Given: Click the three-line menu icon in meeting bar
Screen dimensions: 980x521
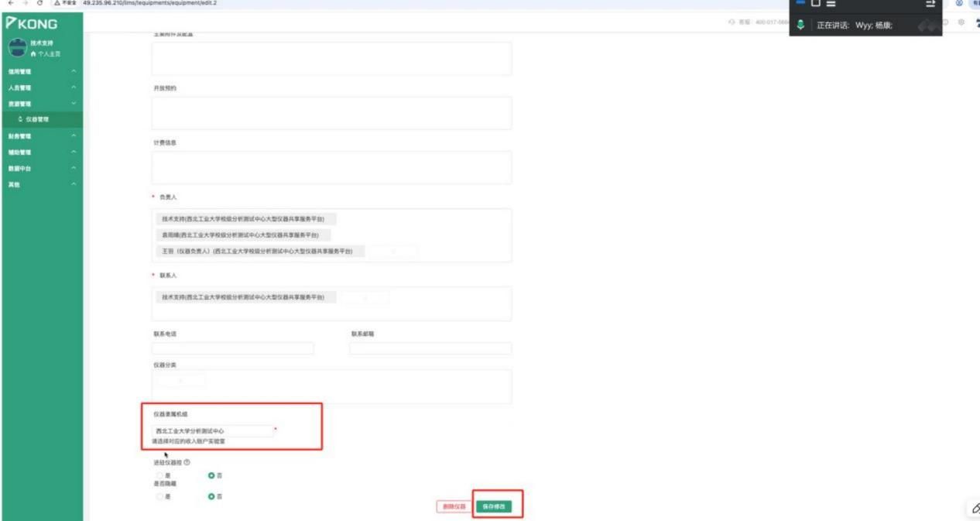Looking at the screenshot, I should tap(831, 4).
